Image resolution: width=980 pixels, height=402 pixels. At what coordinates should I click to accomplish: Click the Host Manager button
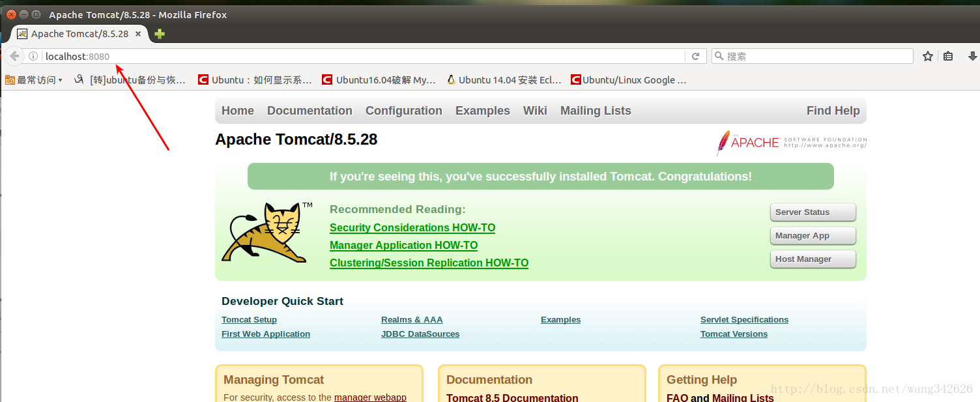pos(813,259)
